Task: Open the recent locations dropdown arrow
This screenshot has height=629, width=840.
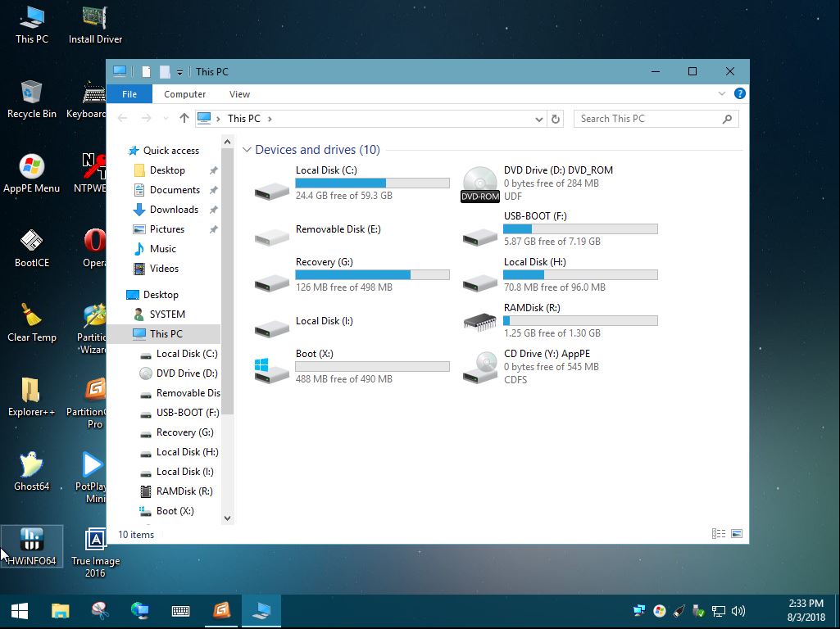Action: [x=166, y=118]
